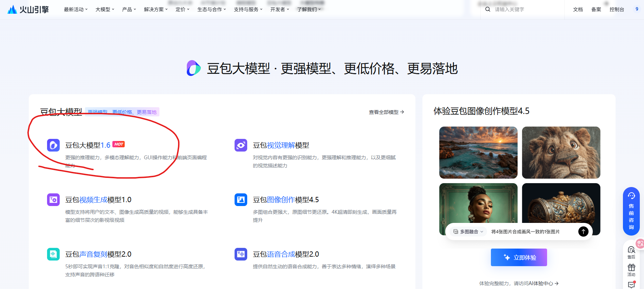Screen dimensions: 644x289
Task: Click the 豆包语音合成模型 speech icon
Action: point(241,254)
